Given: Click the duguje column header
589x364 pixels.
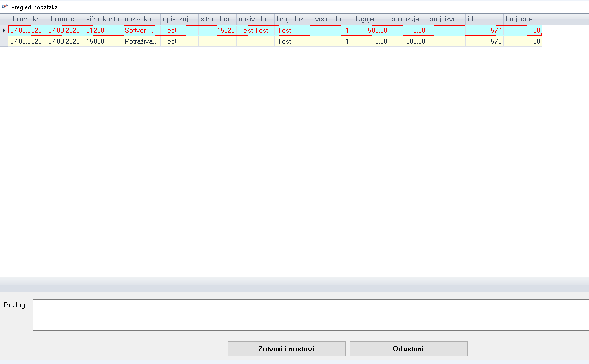Looking at the screenshot, I should pos(369,19).
